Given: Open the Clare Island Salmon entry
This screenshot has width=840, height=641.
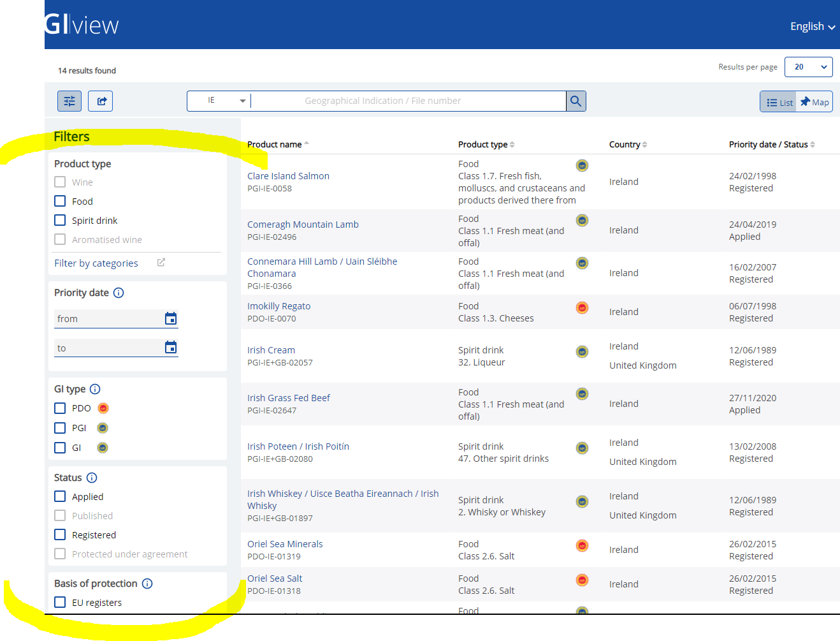Looking at the screenshot, I should coord(288,176).
